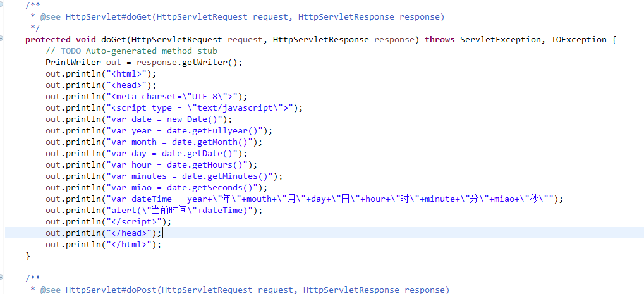Click 'HttpServletResponse' parameter type in doGet declaration
644x294 pixels.
coord(321,40)
